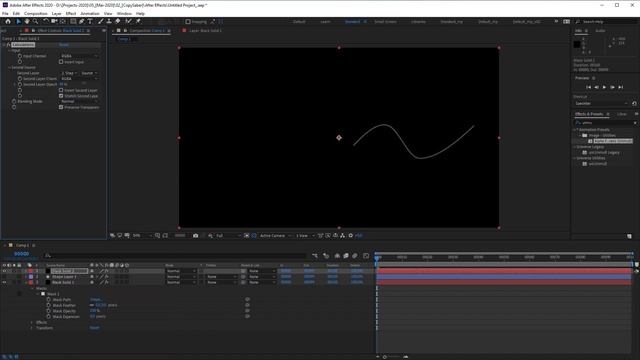Click the Home icon in the toolbar

coord(8,22)
